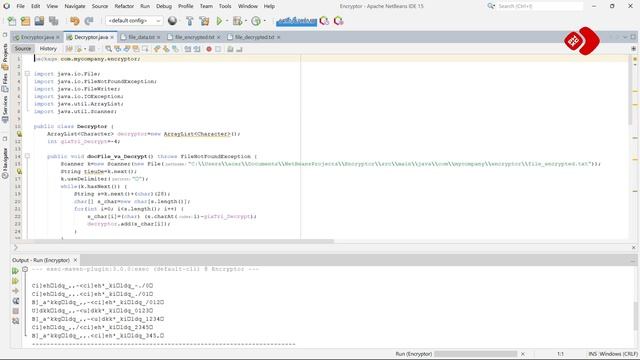
Task: Close the file_decrypted.txt tab
Action: pyautogui.click(x=279, y=37)
